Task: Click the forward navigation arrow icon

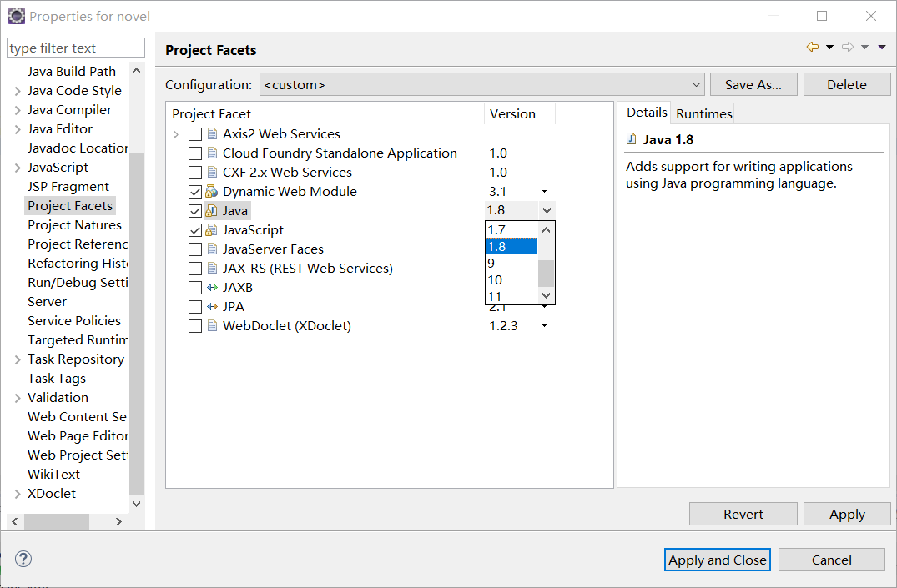Action: click(848, 48)
